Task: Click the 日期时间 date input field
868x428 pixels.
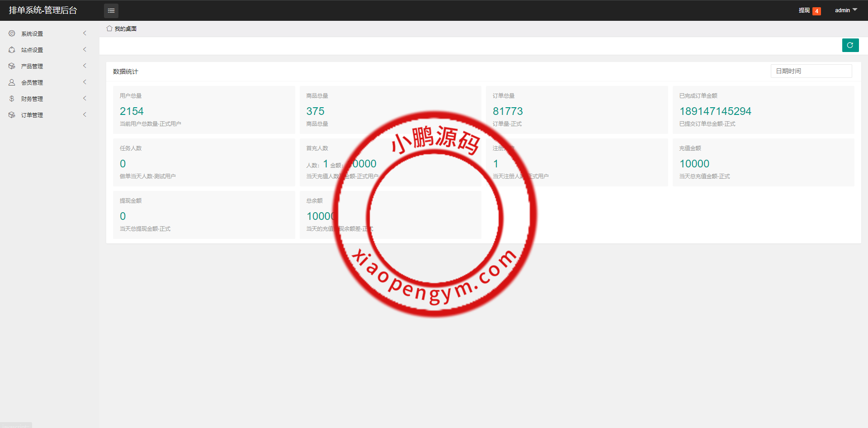Action: [x=811, y=71]
